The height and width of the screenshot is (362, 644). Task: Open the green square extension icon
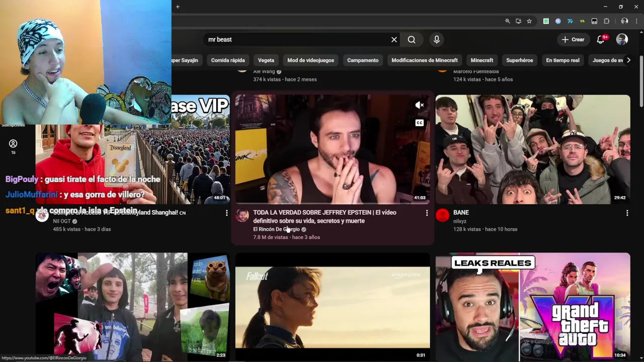tap(546, 21)
